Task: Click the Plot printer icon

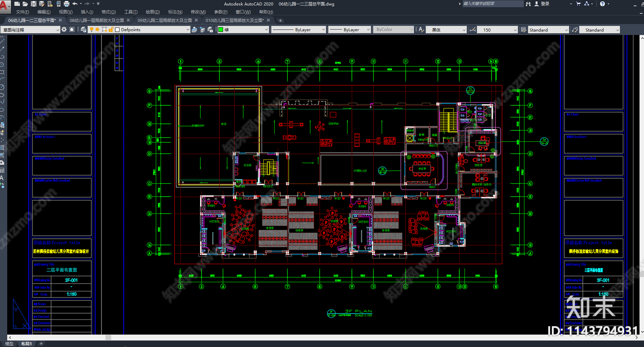Action: (x=66, y=4)
